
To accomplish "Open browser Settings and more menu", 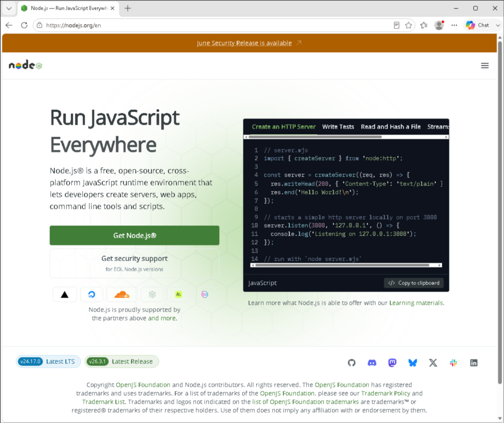I will point(454,25).
